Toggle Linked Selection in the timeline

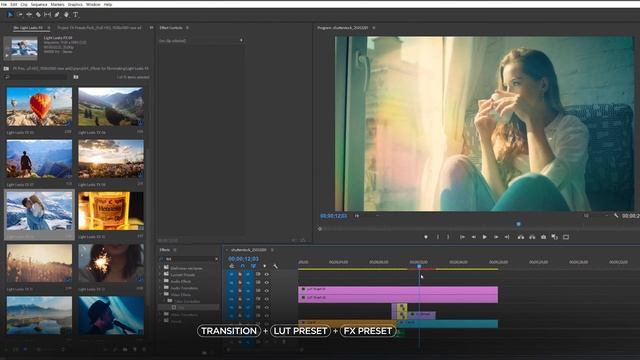pos(253,266)
